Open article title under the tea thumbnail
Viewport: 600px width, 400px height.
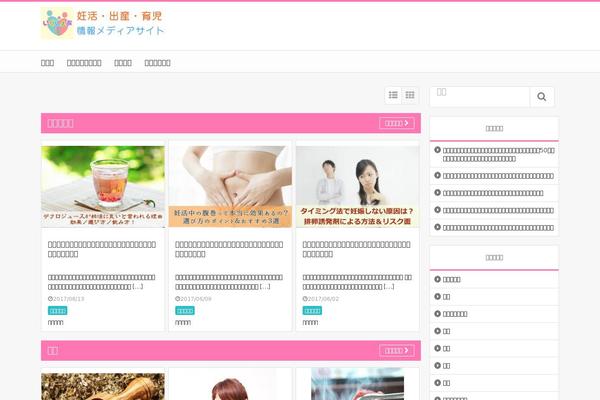coord(102,249)
